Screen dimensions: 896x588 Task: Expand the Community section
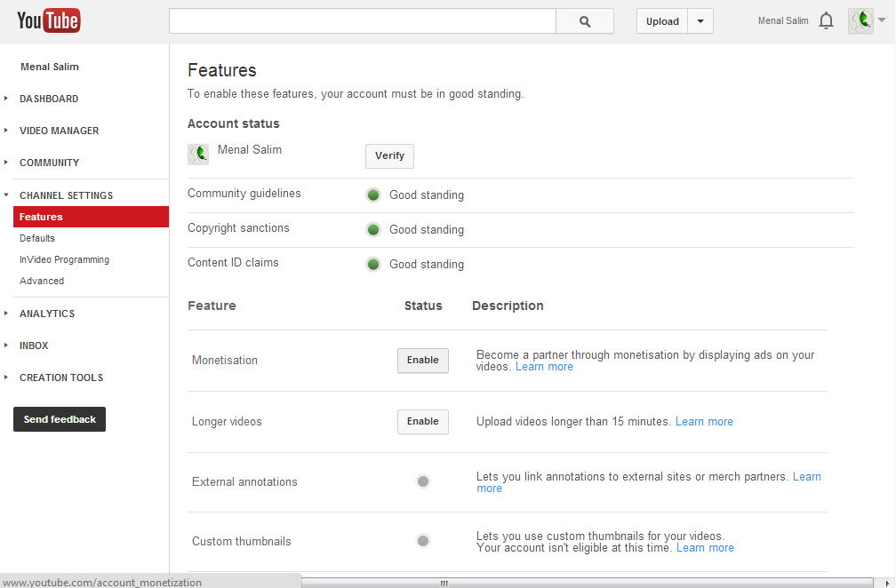click(x=49, y=163)
